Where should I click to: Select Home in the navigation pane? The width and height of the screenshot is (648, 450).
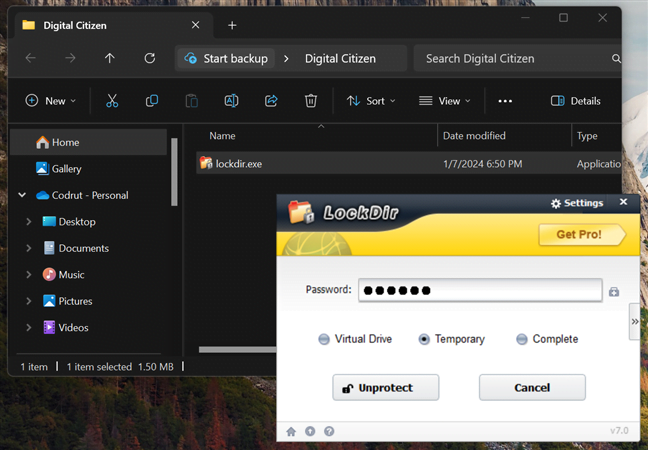click(88, 142)
